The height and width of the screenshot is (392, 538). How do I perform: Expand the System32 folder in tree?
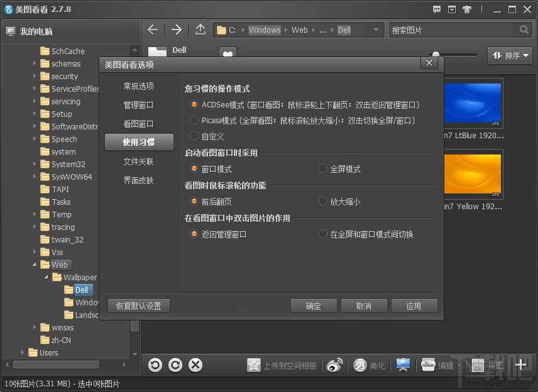coord(35,165)
